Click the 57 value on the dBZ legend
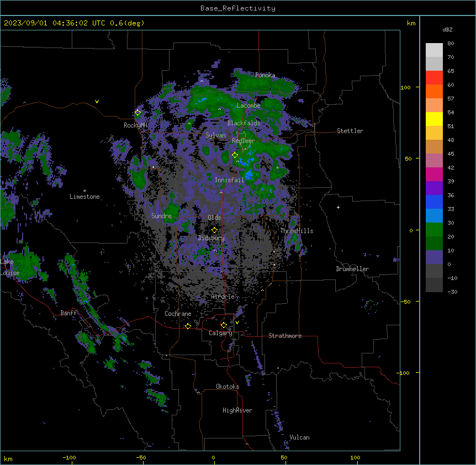This screenshot has width=476, height=465. (451, 99)
